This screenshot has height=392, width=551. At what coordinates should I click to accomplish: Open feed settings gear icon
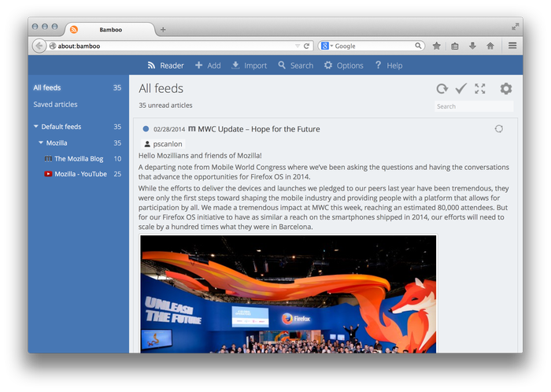(x=506, y=88)
